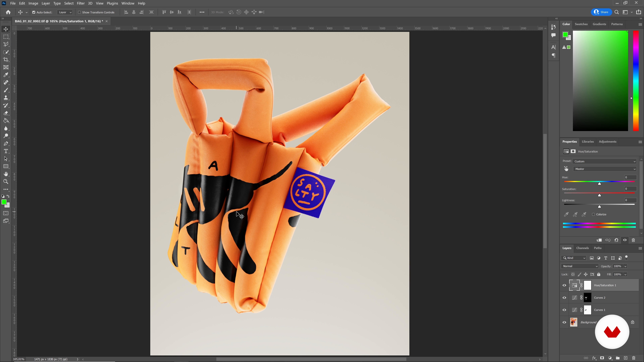Select the Zoom tool
Image resolution: width=644 pixels, height=362 pixels.
point(6,182)
